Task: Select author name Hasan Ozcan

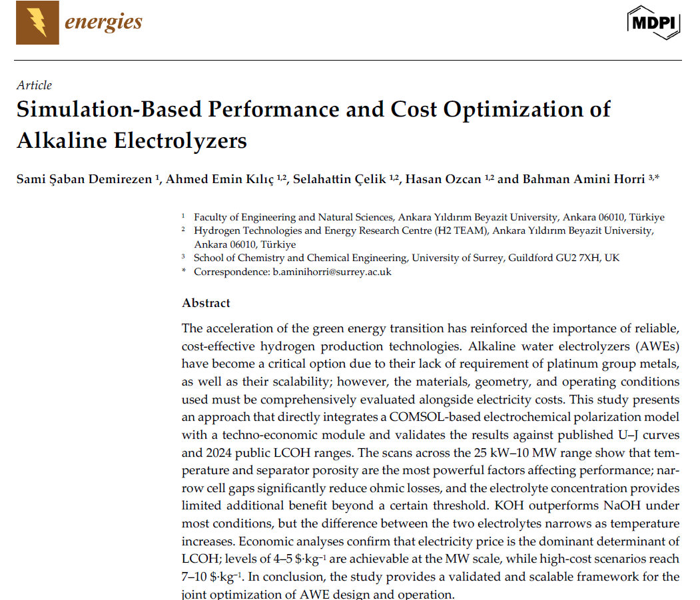Action: 443,180
